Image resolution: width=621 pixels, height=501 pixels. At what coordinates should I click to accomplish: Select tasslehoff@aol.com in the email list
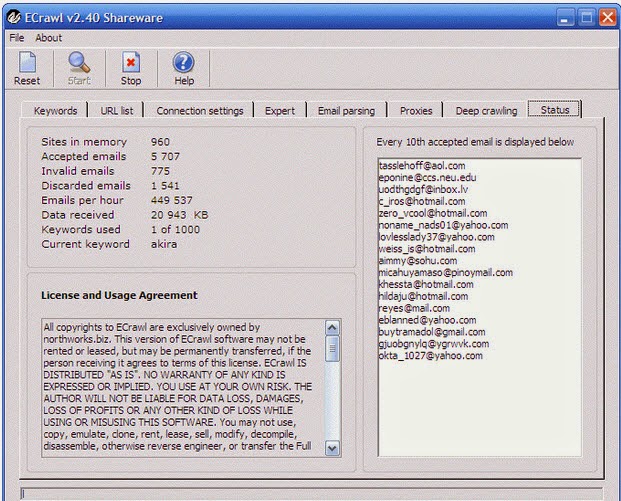point(422,166)
